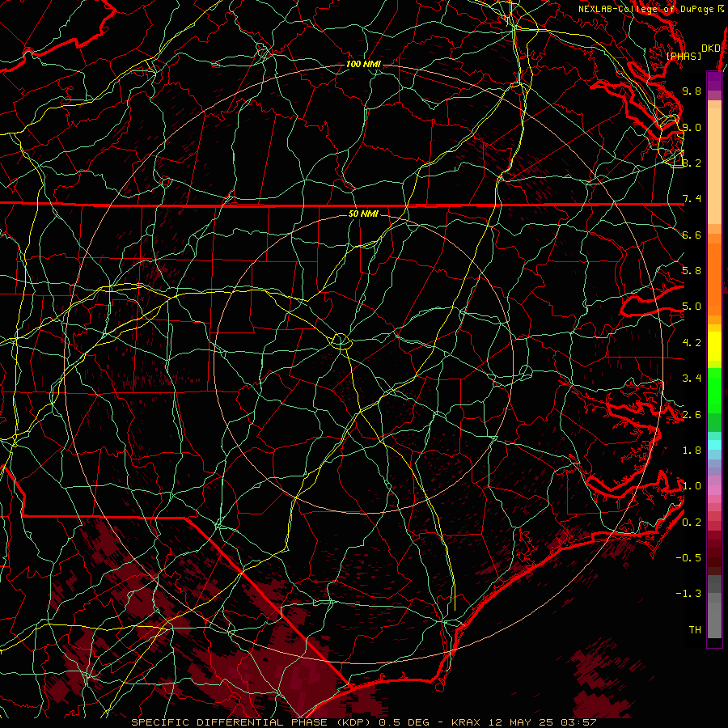This screenshot has width=728, height=728.
Task: Click the -0.5 legend value
Action: (688, 558)
